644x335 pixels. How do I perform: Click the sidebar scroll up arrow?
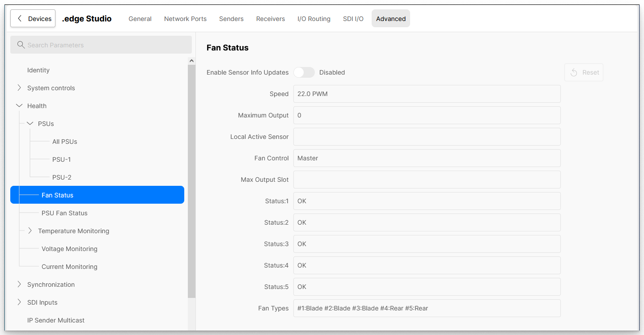[191, 61]
